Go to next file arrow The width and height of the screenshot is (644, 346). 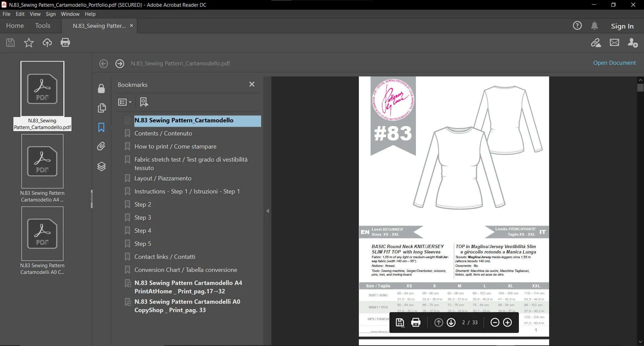[x=120, y=63]
